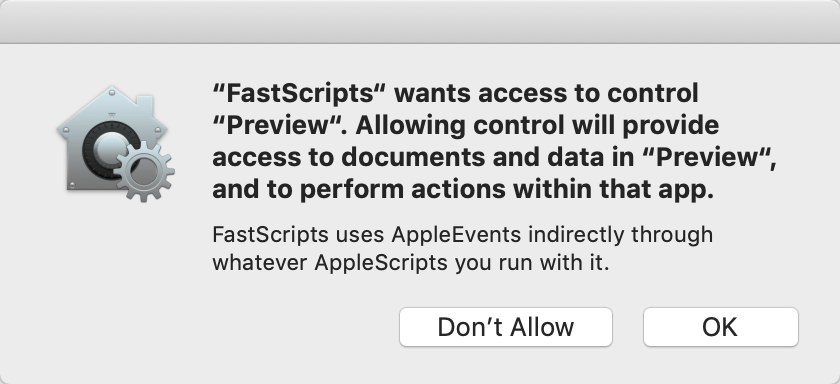
Task: Click the dialog's empty title bar
Action: (x=420, y=21)
